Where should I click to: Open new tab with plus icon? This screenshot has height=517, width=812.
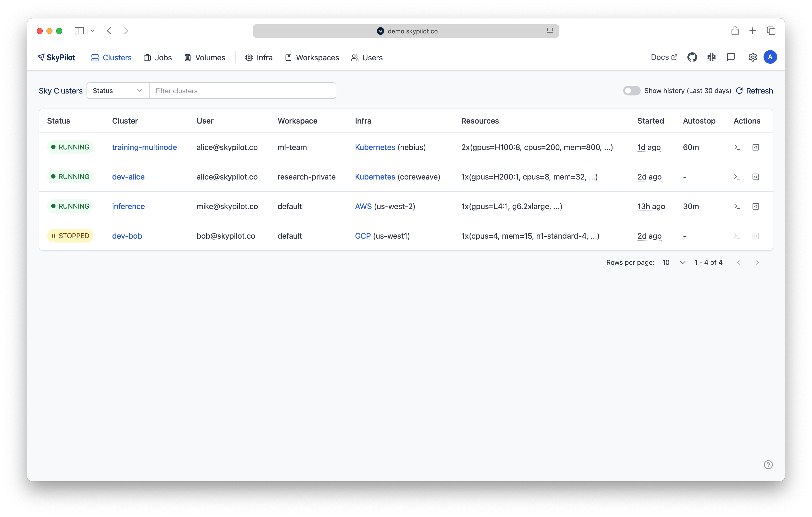point(753,31)
